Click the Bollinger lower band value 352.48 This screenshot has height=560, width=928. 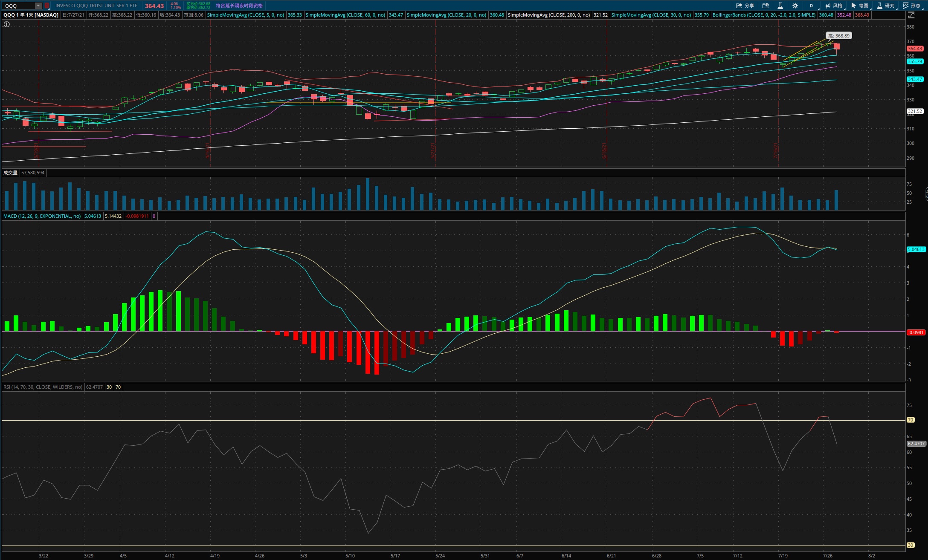tap(844, 15)
